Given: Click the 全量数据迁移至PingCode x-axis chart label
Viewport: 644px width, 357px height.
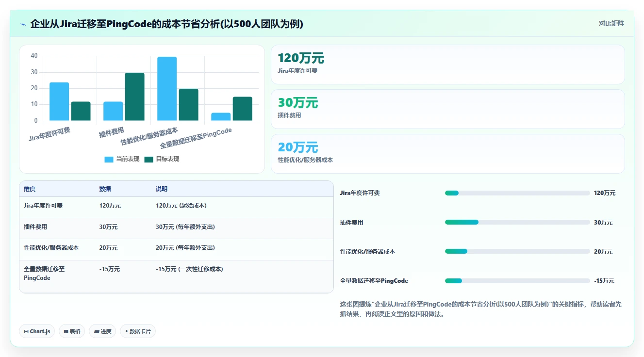Looking at the screenshot, I should coord(196,139).
